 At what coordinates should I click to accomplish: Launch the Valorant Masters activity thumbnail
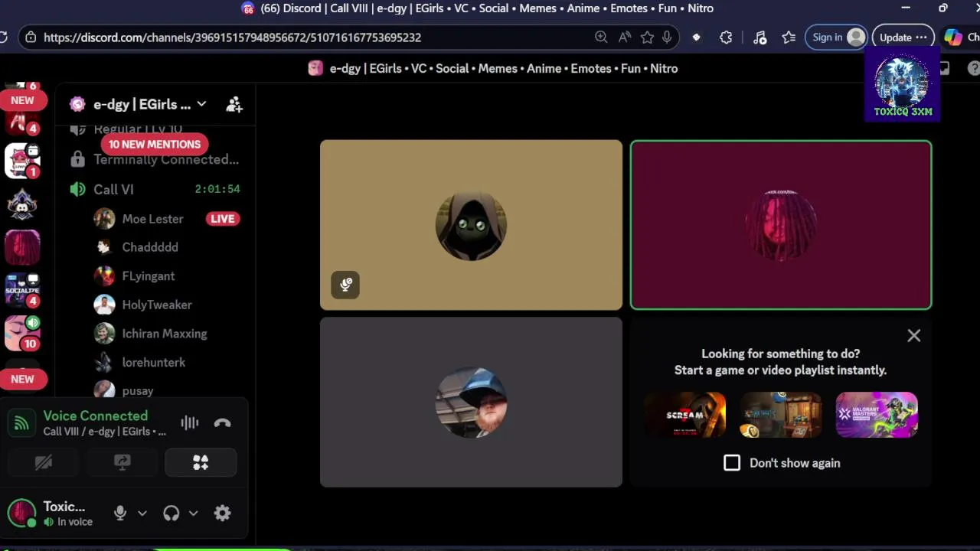coord(877,415)
